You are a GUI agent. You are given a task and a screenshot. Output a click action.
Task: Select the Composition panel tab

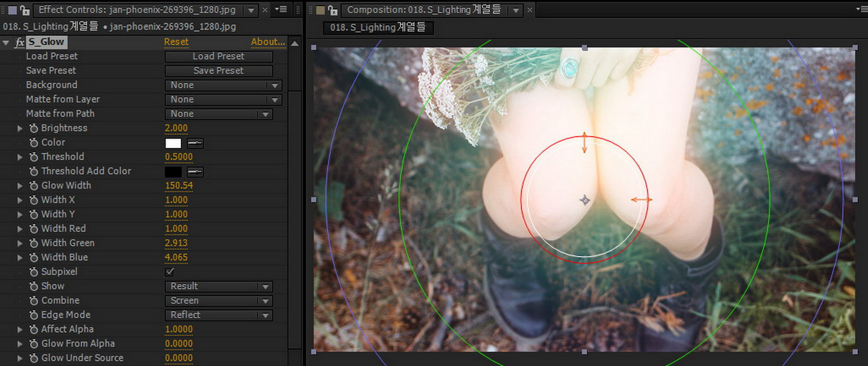click(x=425, y=10)
